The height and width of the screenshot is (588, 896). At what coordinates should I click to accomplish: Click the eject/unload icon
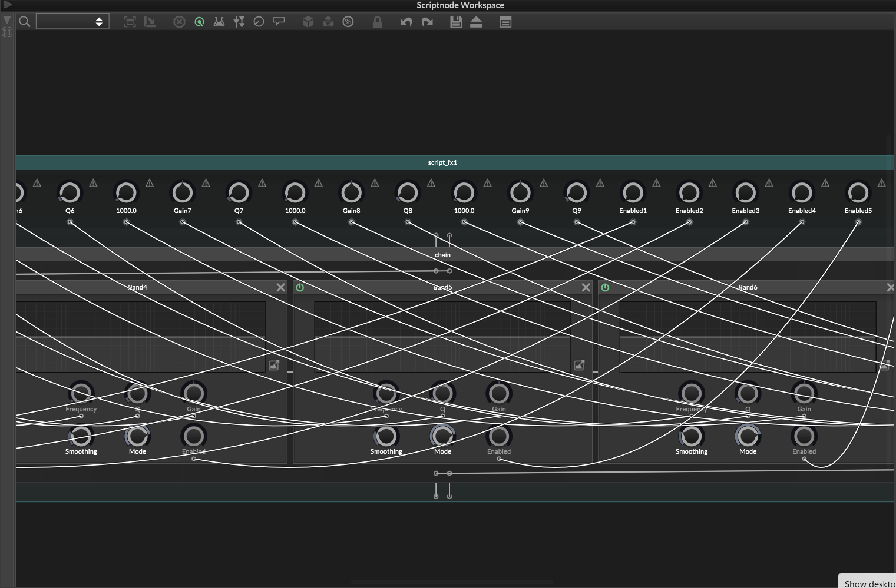coord(476,22)
